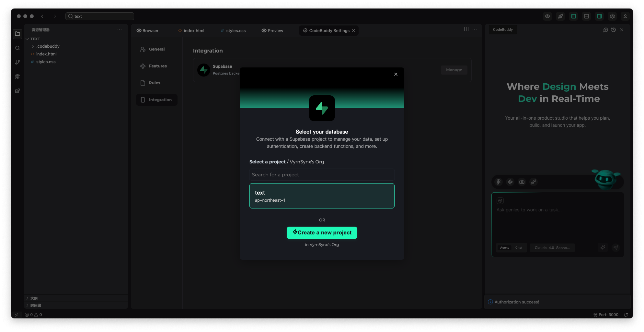
Task: Open Integration settings section
Action: [x=157, y=100]
